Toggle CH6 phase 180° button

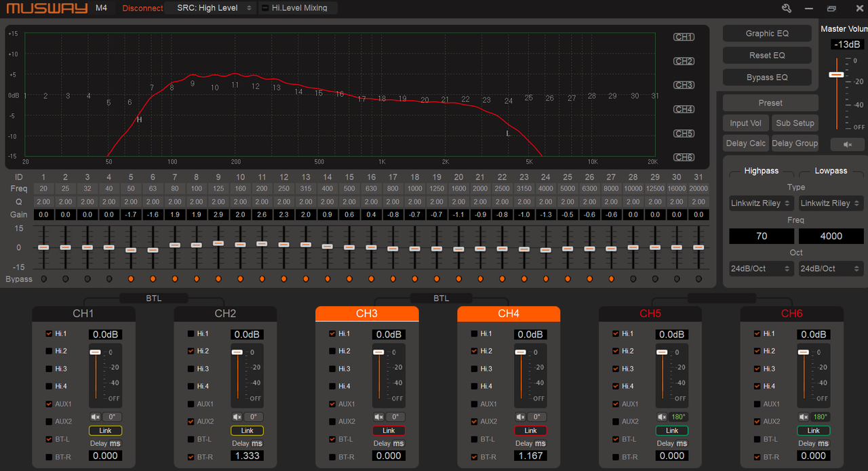(821, 417)
